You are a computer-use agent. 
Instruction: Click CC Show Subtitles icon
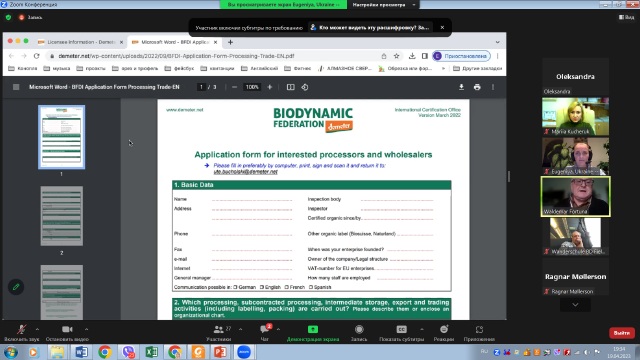(x=402, y=329)
